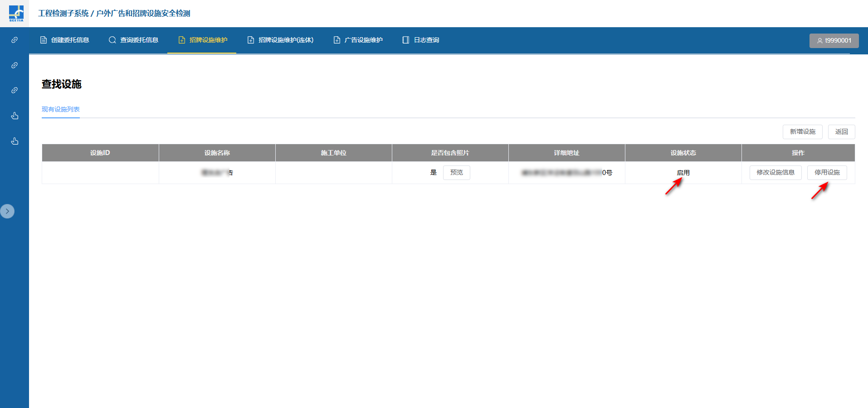Image resolution: width=868 pixels, height=408 pixels.
Task: Open the t9990001 user account menu
Action: click(x=834, y=40)
